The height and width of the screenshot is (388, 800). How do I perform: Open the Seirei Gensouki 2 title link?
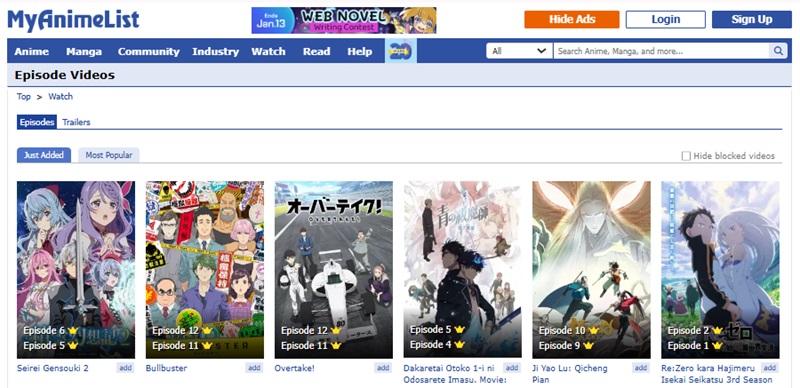tap(53, 368)
